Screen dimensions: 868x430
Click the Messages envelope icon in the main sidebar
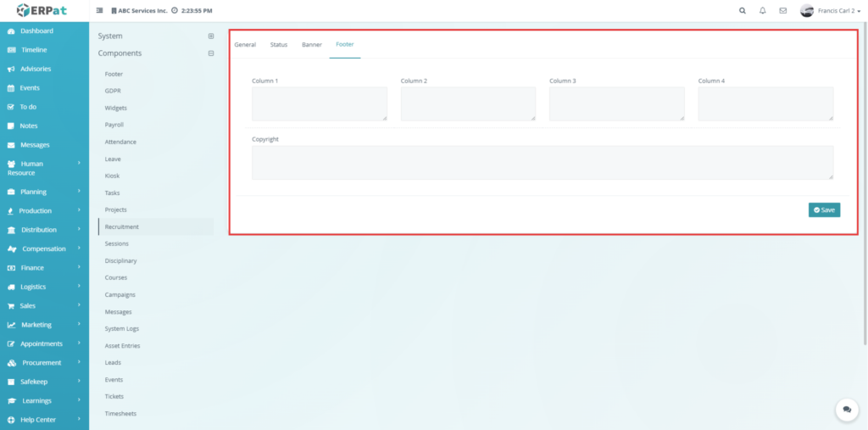[x=11, y=145]
